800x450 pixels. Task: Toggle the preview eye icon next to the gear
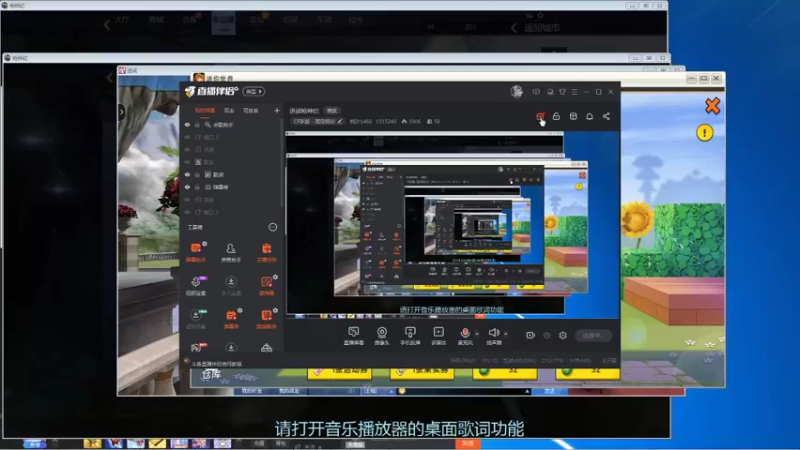click(x=547, y=335)
